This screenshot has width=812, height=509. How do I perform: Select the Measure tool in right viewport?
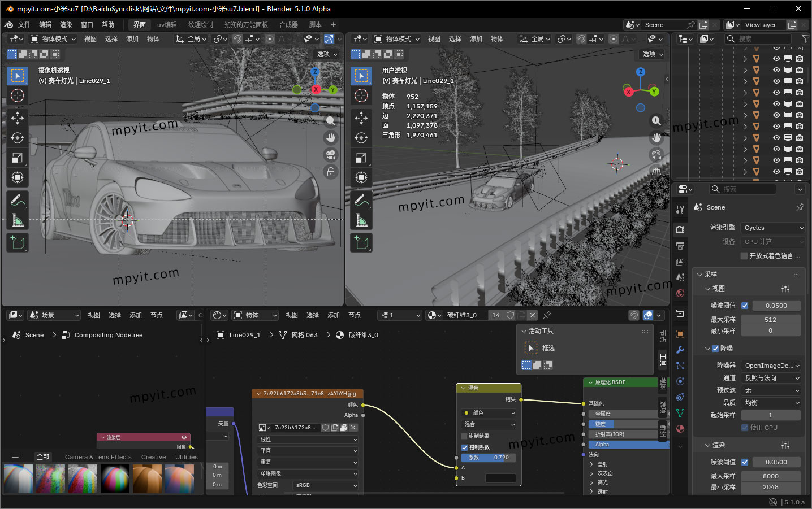point(361,220)
